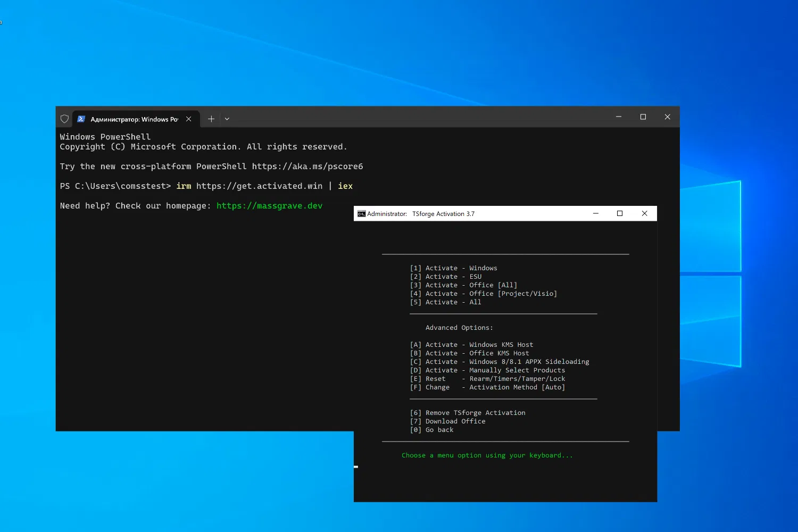Image resolution: width=798 pixels, height=532 pixels.
Task: Click '[B] Activate - Office KMS Host' line
Action: coord(470,353)
